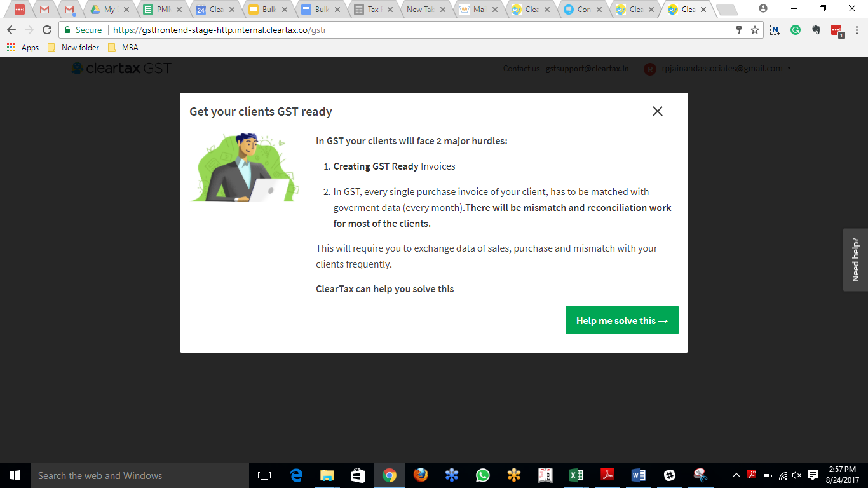Open the Chrome three-dot menu

856,30
